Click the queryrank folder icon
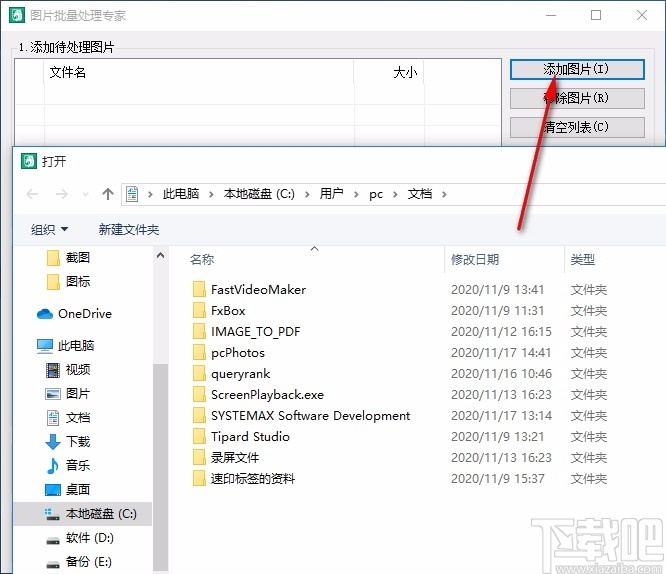The width and height of the screenshot is (666, 574). (x=199, y=373)
